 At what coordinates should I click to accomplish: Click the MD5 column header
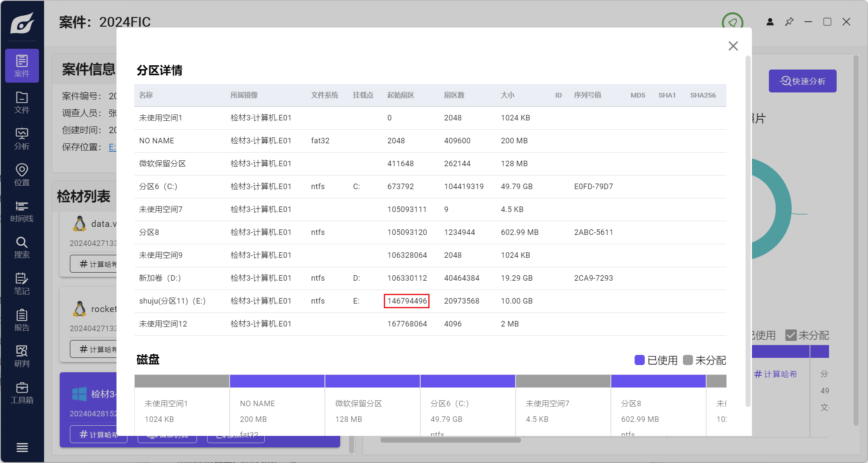tap(638, 95)
